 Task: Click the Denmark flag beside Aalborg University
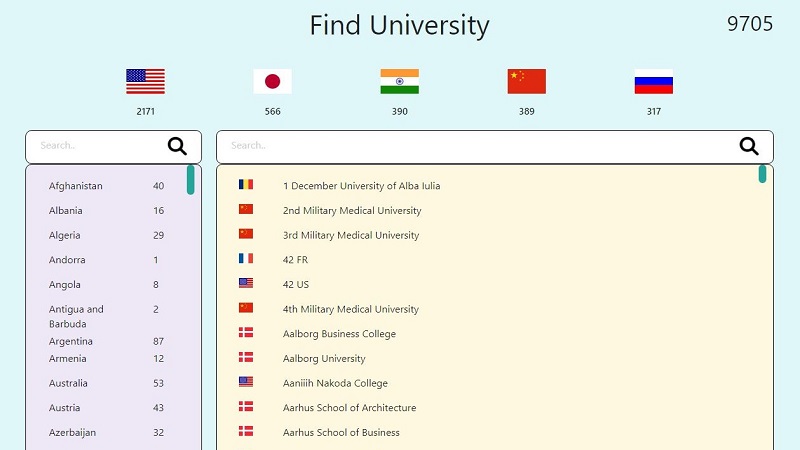pyautogui.click(x=246, y=357)
